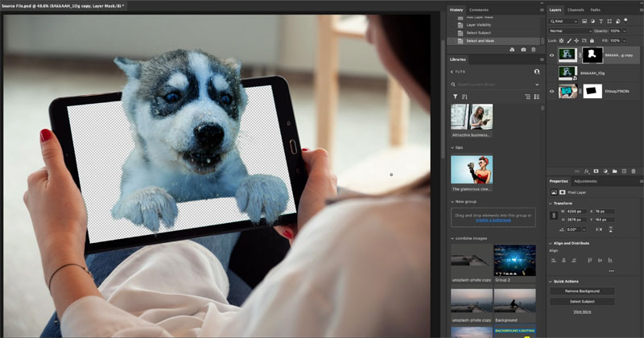The image size is (644, 338).
Task: Click the create a subgroup link
Action: (493, 221)
